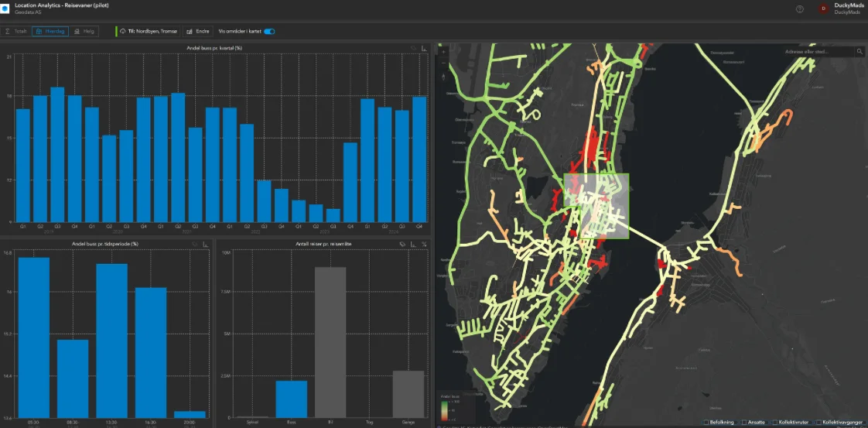The width and height of the screenshot is (868, 428).
Task: Click the 13:30 bar in tidsperiode chart
Action: pyautogui.click(x=112, y=341)
